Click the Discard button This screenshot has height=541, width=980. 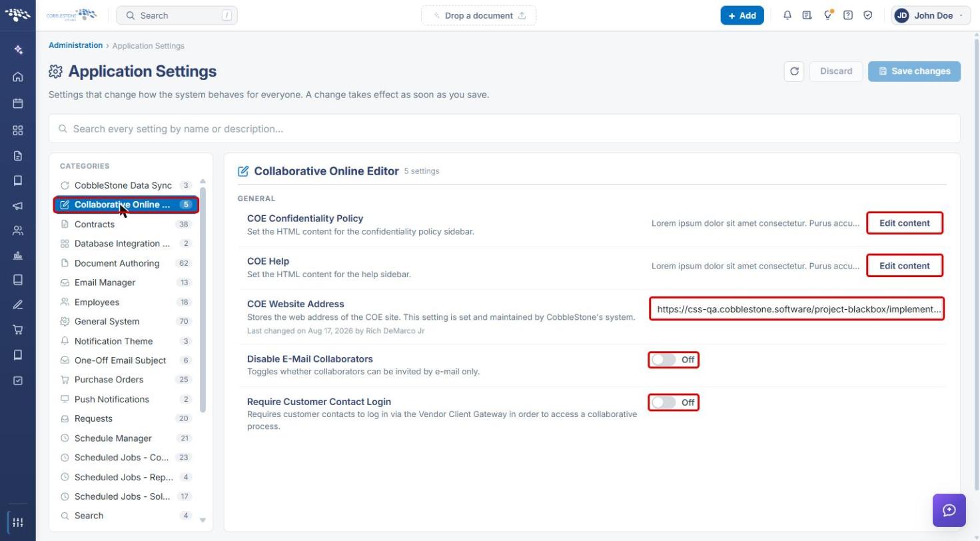[x=836, y=71]
